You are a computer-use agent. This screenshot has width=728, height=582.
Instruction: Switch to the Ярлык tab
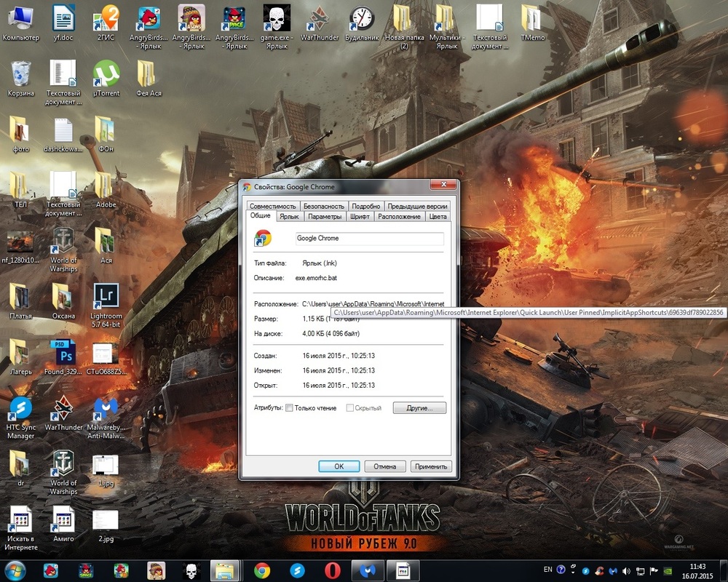(289, 216)
